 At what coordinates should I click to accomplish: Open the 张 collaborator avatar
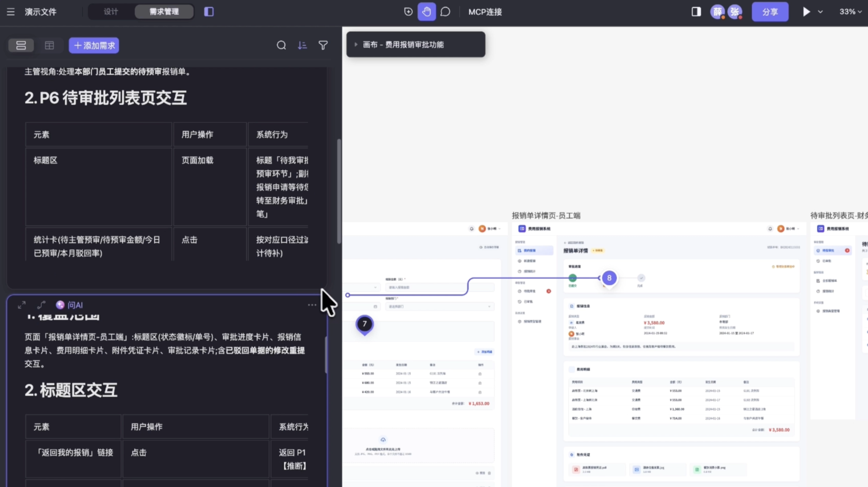pyautogui.click(x=735, y=11)
